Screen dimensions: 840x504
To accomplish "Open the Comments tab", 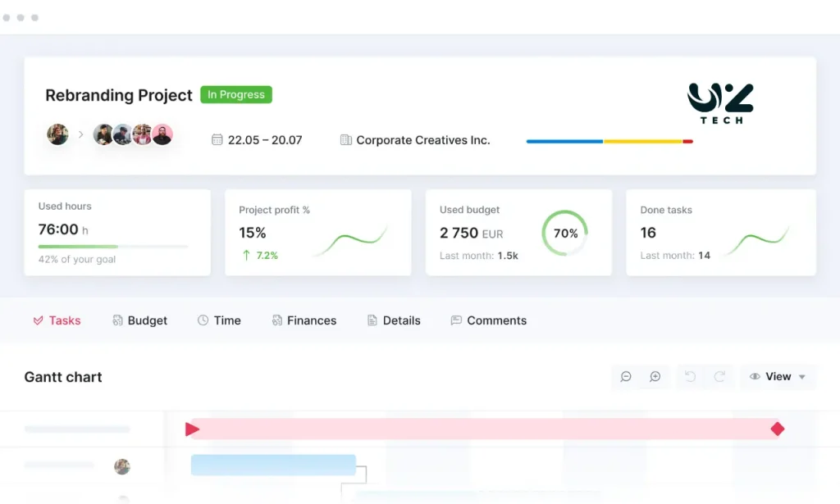I will pos(489,320).
